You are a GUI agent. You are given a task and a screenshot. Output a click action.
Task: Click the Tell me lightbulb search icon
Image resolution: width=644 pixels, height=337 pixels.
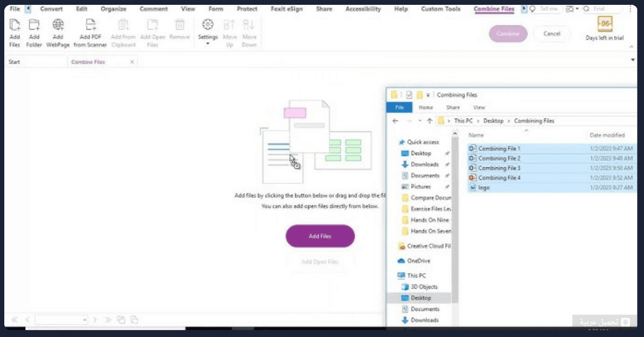pyautogui.click(x=533, y=9)
